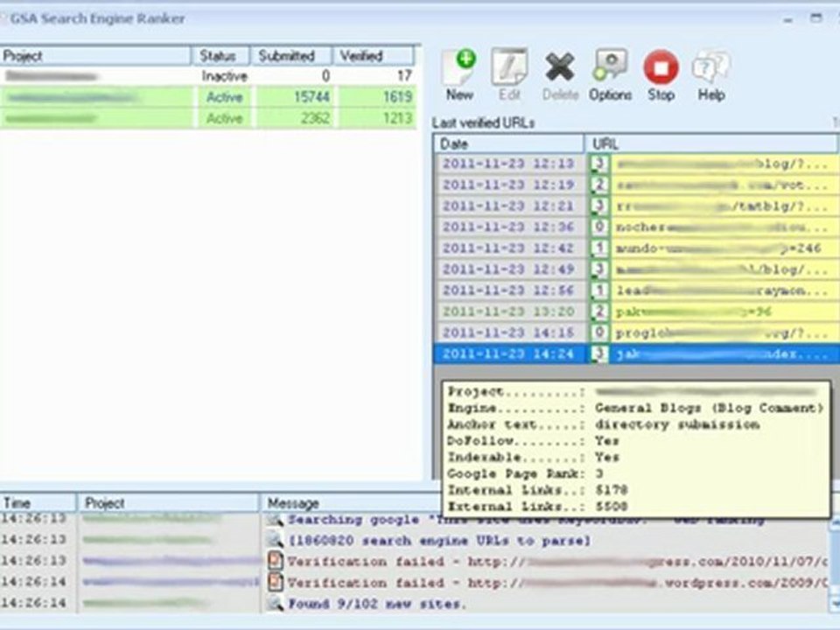Image resolution: width=840 pixels, height=630 pixels.
Task: Click the Message column header in the log
Action: pyautogui.click(x=351, y=502)
